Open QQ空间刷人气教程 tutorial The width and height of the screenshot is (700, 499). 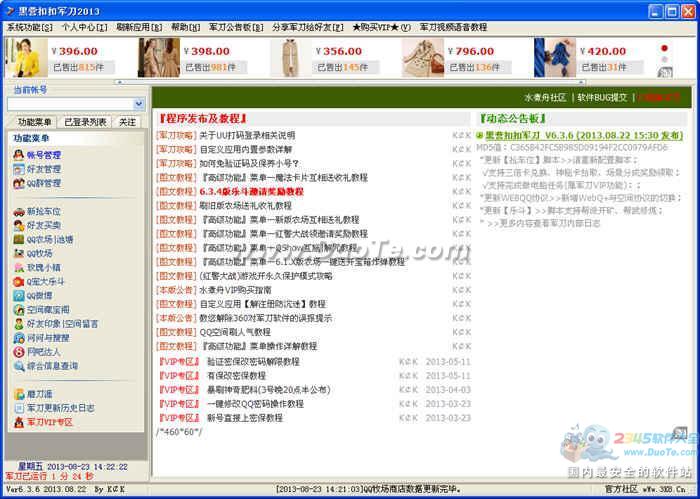pos(235,332)
